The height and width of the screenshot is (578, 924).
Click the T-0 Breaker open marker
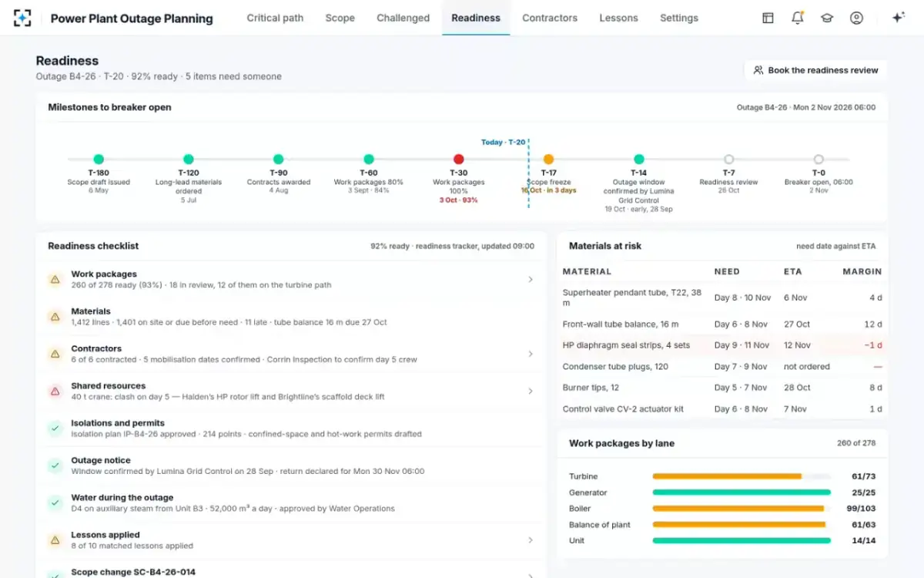tap(819, 160)
